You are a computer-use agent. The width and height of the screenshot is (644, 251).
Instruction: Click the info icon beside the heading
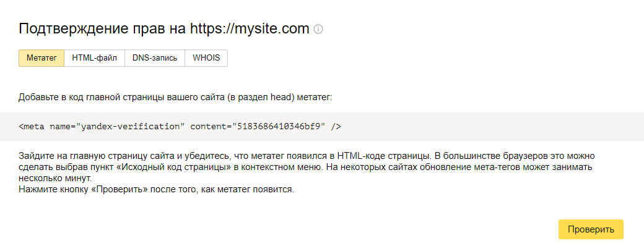point(318,30)
